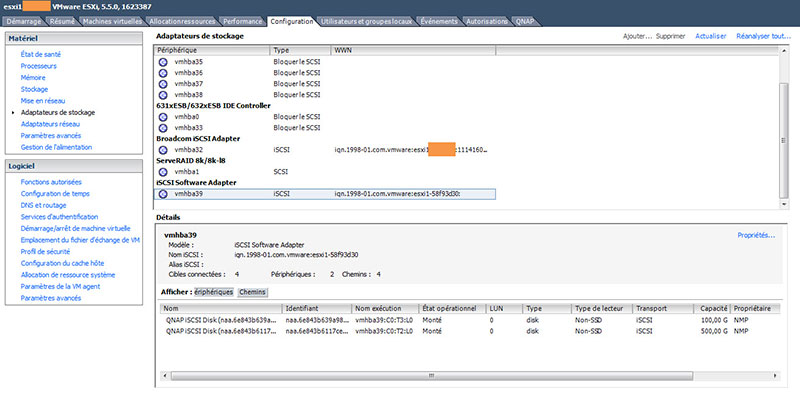Sort devices by Capacité column header
800x400 pixels.
coord(712,309)
